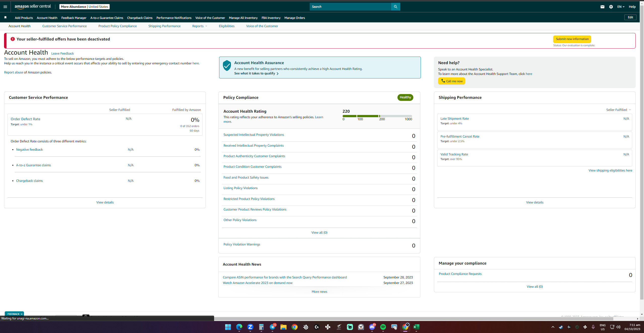Expand See what it takes to qualify
Viewport: 644px width, 333px height.
pos(256,73)
